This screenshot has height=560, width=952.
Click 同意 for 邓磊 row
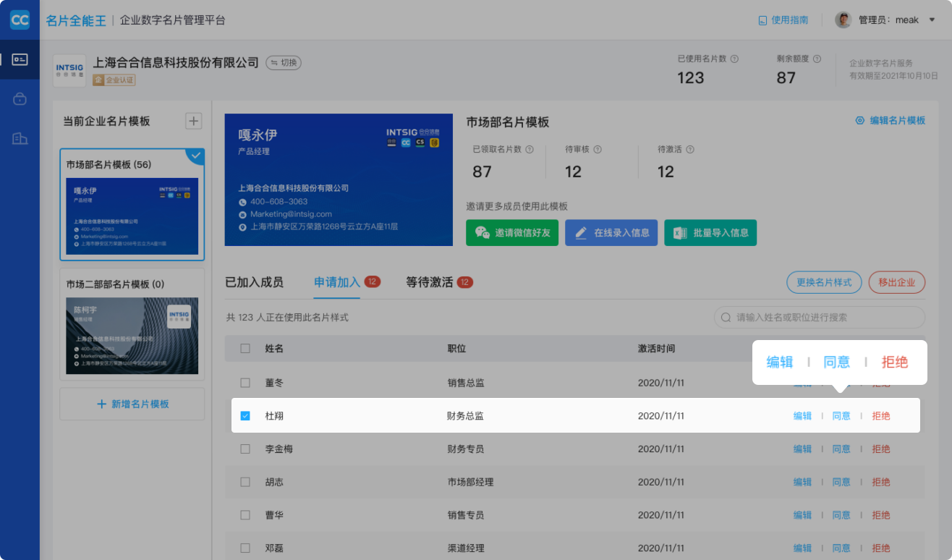(x=841, y=548)
